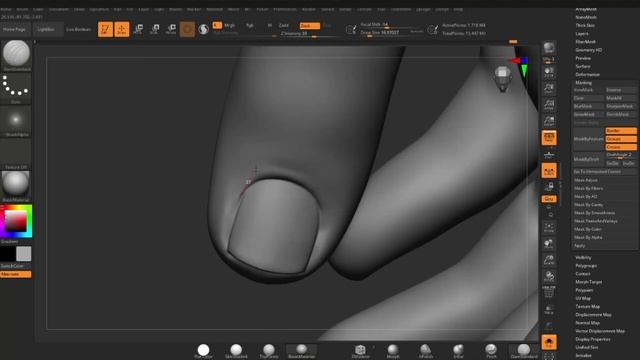Click the Rotate view icon
Viewport: 640px width, 360px height.
(x=549, y=277)
